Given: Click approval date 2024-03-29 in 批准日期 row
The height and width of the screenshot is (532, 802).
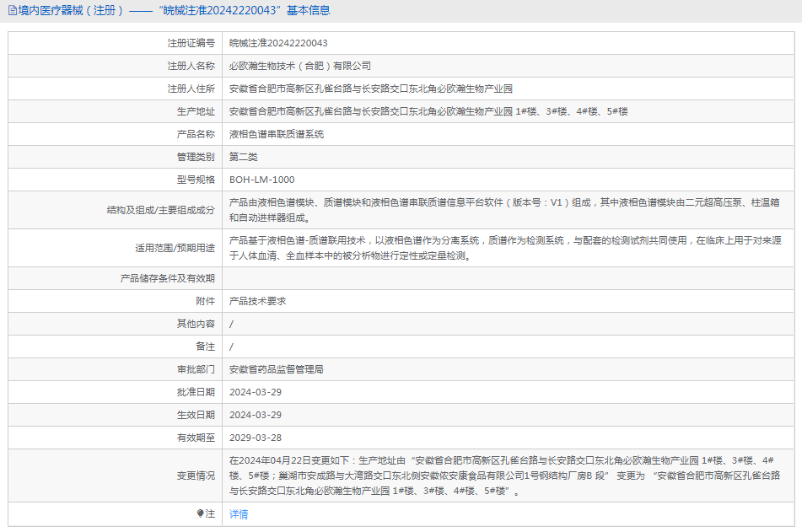Looking at the screenshot, I should click(256, 392).
